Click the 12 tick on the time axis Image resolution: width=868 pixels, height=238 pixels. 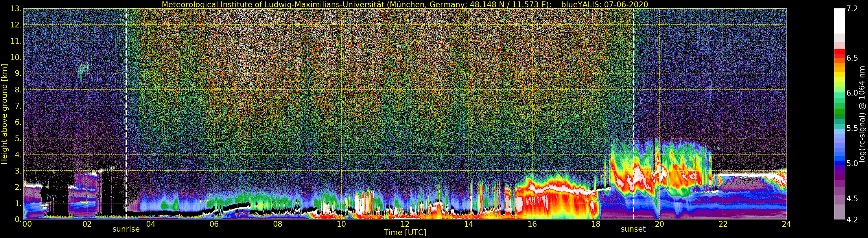point(405,224)
